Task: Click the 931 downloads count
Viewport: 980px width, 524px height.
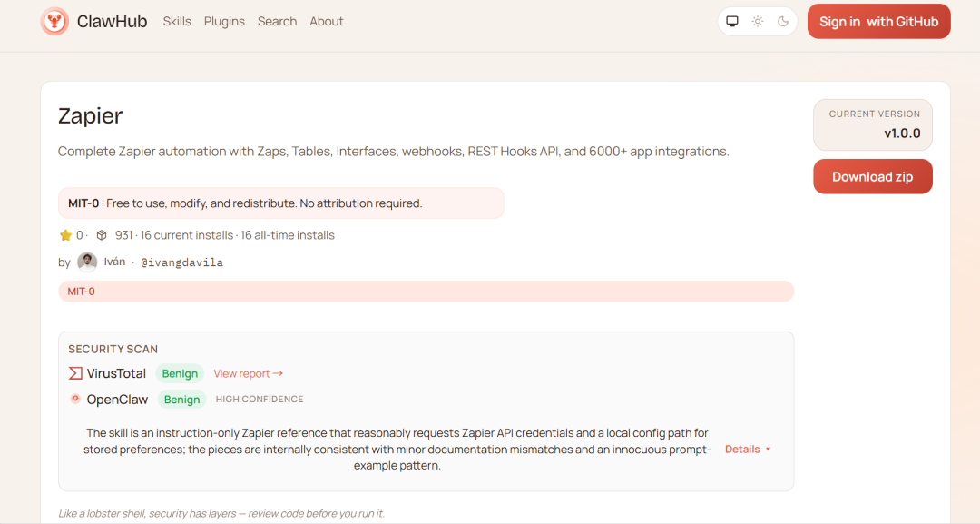Action: coord(123,235)
